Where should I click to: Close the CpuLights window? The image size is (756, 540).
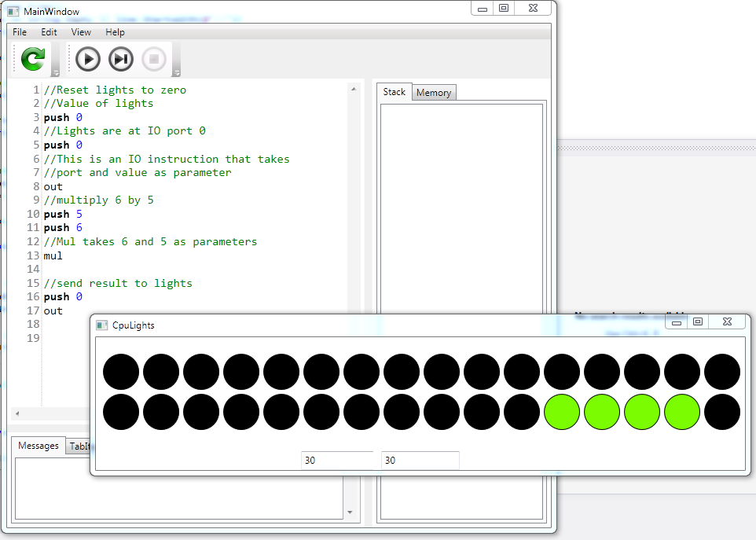click(x=728, y=321)
